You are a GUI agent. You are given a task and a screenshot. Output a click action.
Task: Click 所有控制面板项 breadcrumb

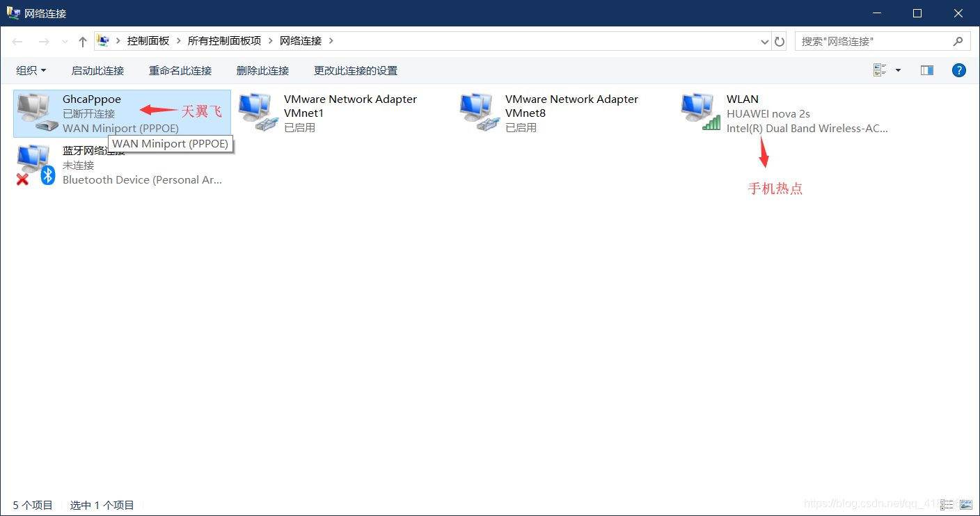[224, 41]
